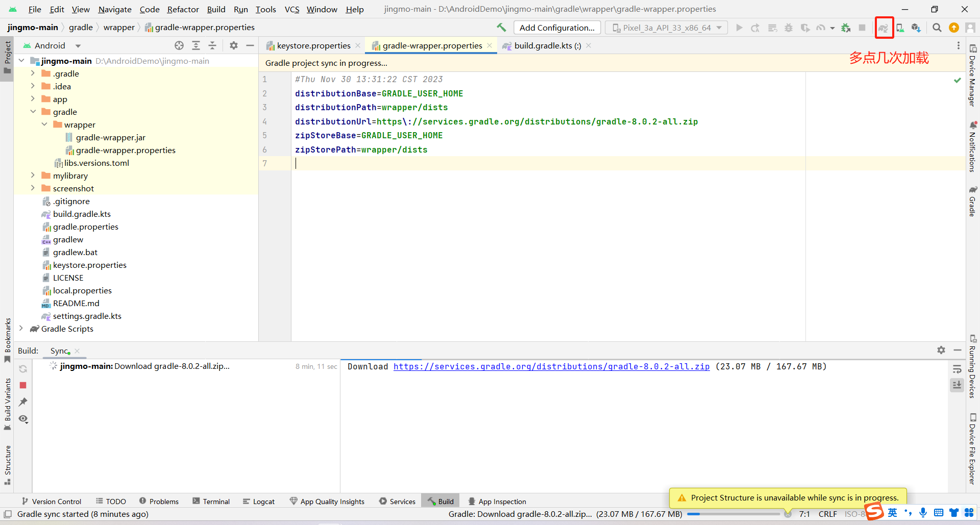Open the SDK Manager toolbar icon
Viewport: 980px width, 525px height.
(916, 28)
